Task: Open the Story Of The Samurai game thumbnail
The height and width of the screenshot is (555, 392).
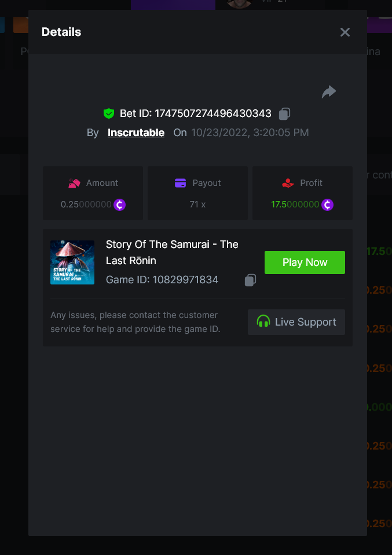Action: [72, 262]
